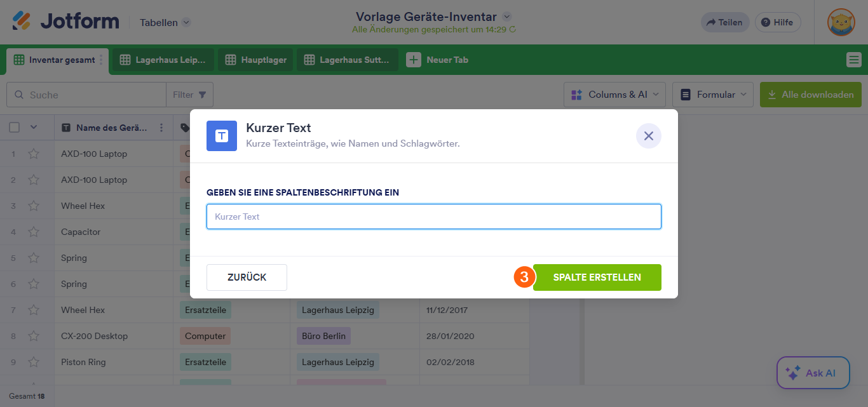Click the Hilfe question mark icon
The image size is (868, 407).
pyautogui.click(x=766, y=22)
